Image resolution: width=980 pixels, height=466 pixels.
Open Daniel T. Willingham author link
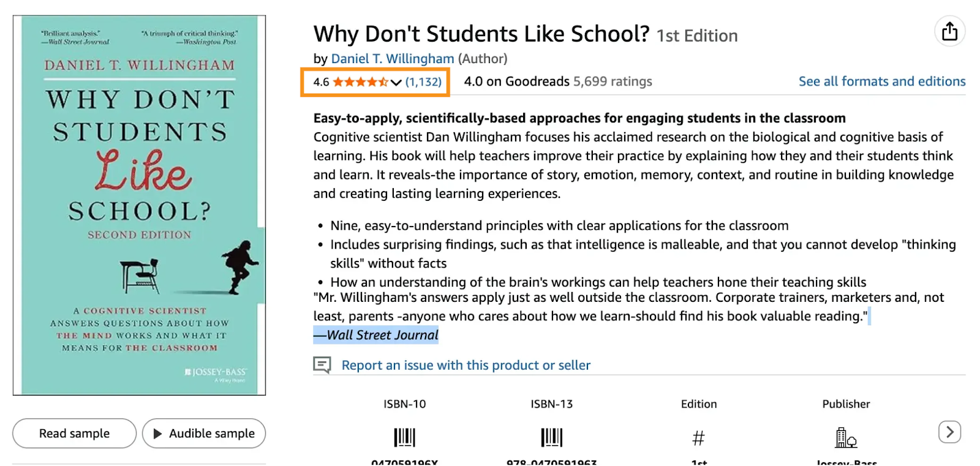tap(393, 59)
